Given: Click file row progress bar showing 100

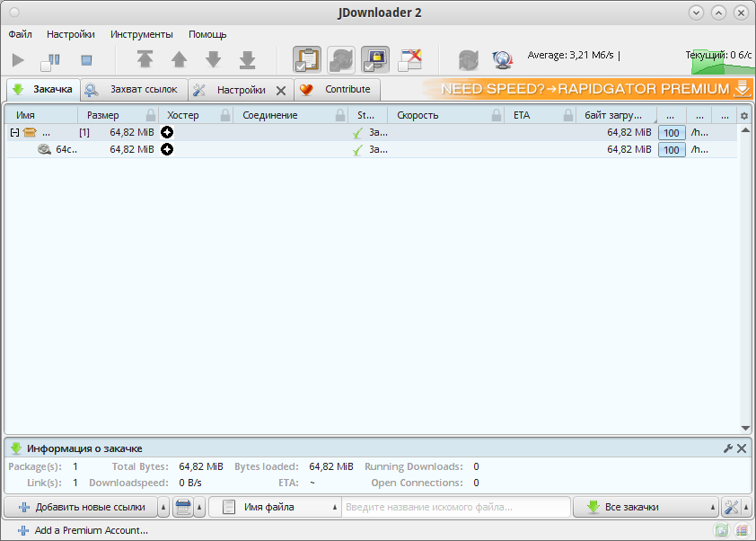Looking at the screenshot, I should (672, 150).
